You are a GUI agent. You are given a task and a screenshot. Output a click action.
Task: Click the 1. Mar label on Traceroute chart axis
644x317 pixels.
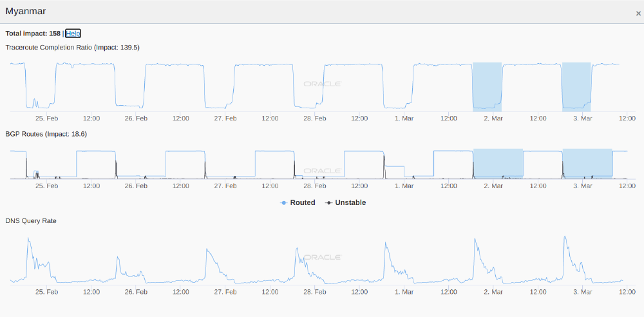[x=404, y=118]
